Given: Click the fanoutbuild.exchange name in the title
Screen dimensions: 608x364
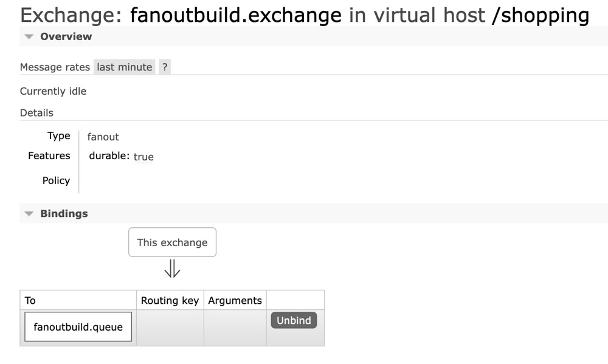Looking at the screenshot, I should 236,15.
